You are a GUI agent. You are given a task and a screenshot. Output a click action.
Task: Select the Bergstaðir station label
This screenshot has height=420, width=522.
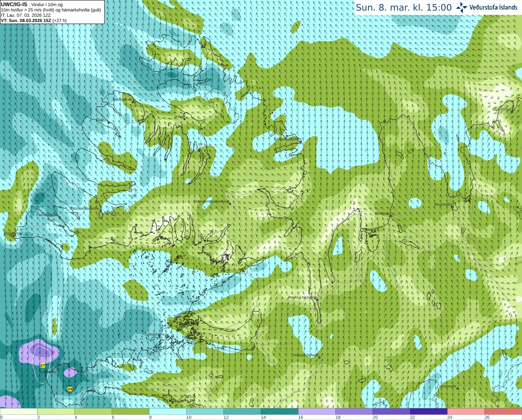pyautogui.click(x=443, y=204)
